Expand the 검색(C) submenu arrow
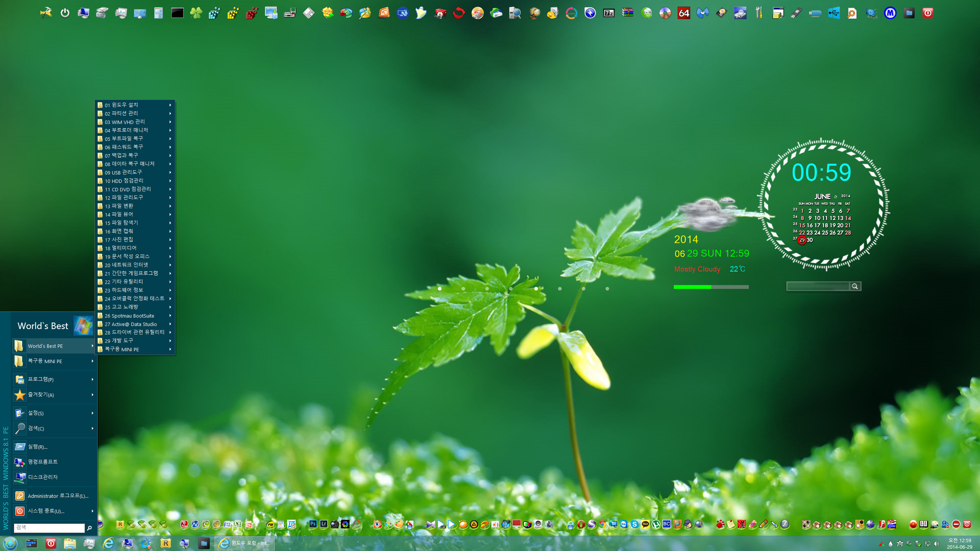The height and width of the screenshot is (551, 980). [92, 428]
